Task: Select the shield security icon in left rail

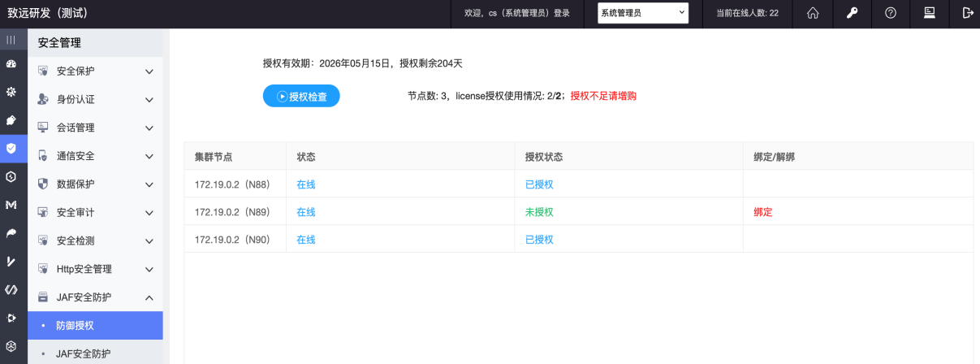Action: [11, 148]
